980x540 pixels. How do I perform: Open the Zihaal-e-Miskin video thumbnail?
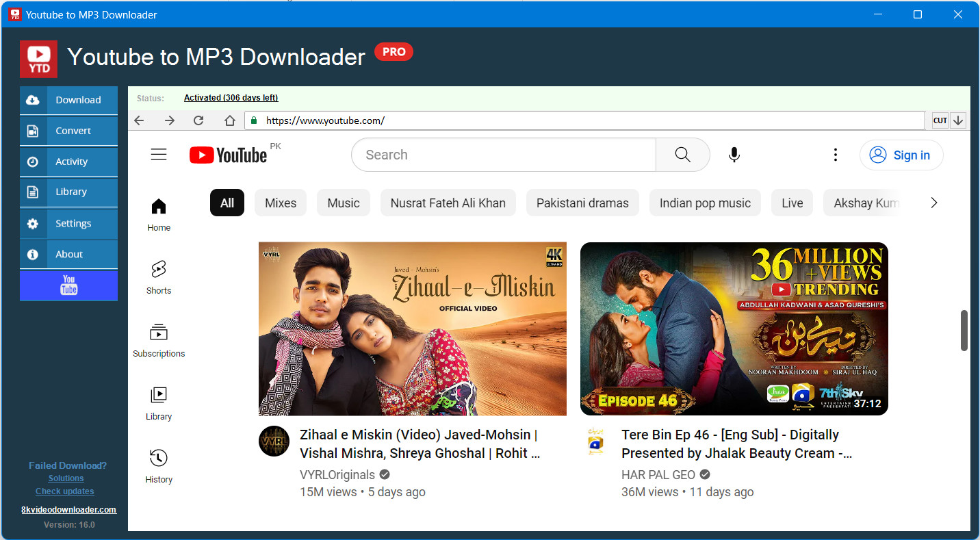[x=413, y=329]
